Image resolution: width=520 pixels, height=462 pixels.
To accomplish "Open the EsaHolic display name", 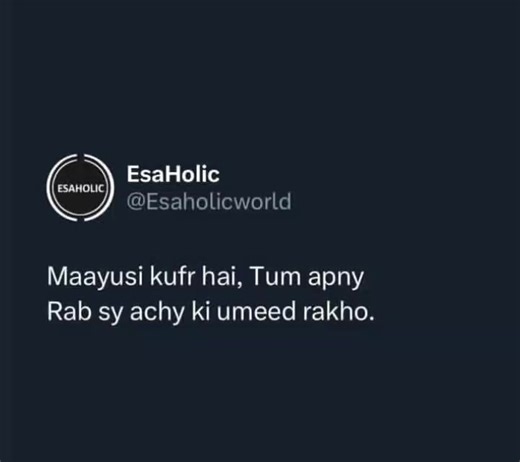I will 173,174.
